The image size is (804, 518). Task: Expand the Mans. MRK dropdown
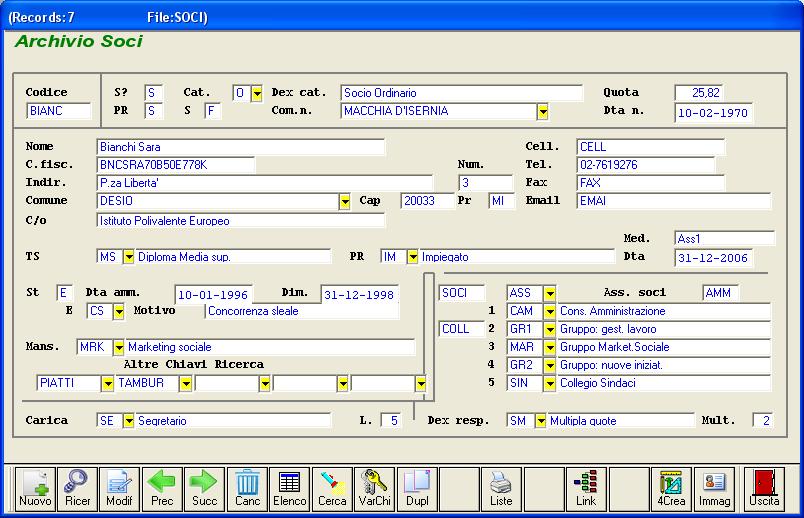point(118,347)
